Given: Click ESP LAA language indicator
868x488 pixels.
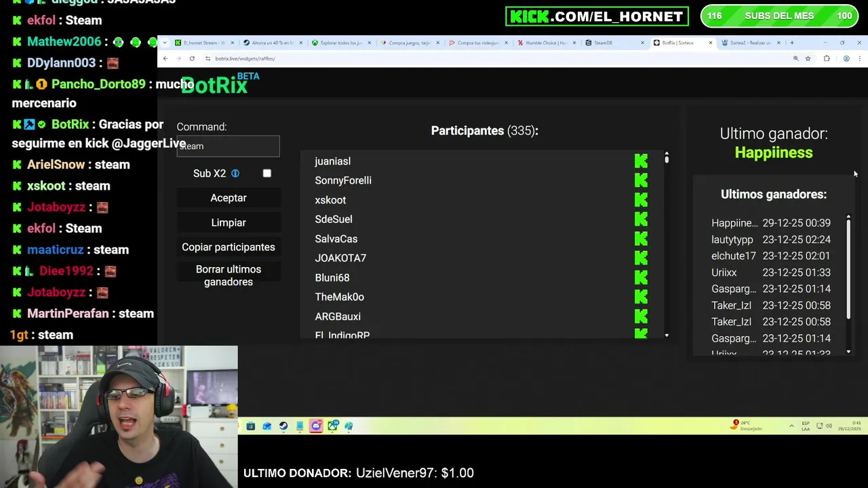Looking at the screenshot, I should click(806, 426).
